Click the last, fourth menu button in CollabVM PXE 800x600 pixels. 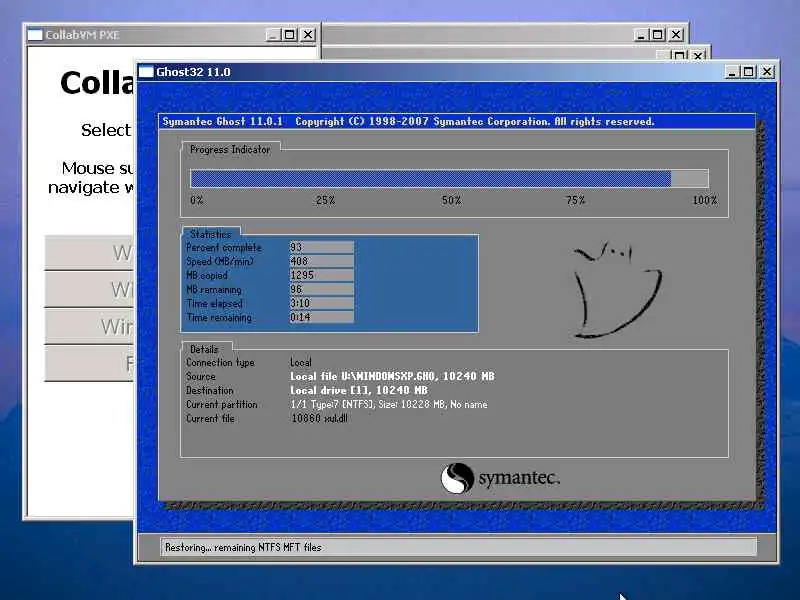(x=89, y=363)
